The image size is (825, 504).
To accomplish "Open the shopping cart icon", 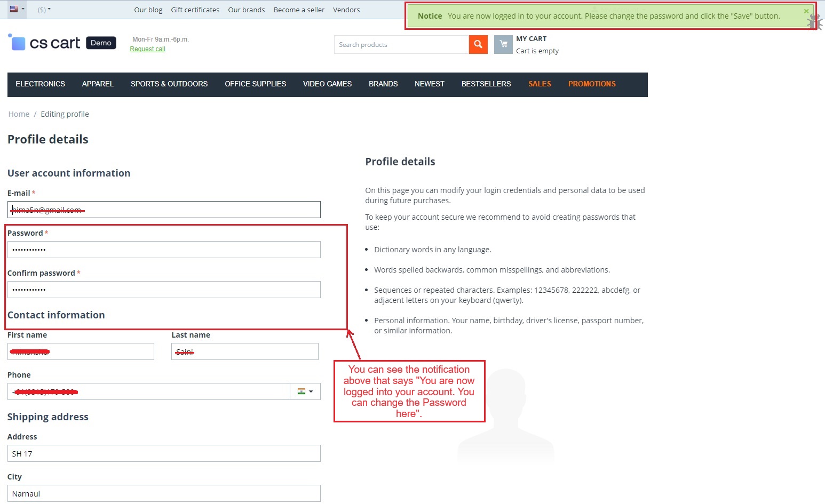I will coord(503,45).
